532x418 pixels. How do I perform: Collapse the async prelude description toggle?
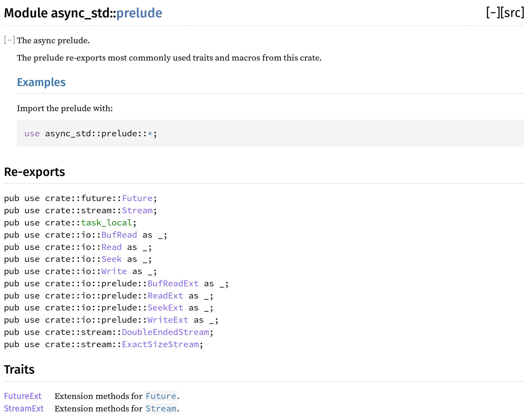[10, 40]
